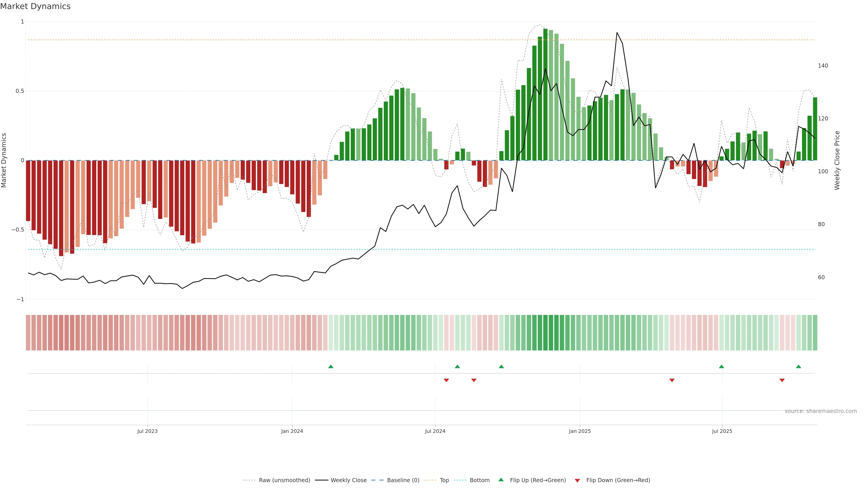Click the Jan 2025 x-axis label

tap(580, 431)
